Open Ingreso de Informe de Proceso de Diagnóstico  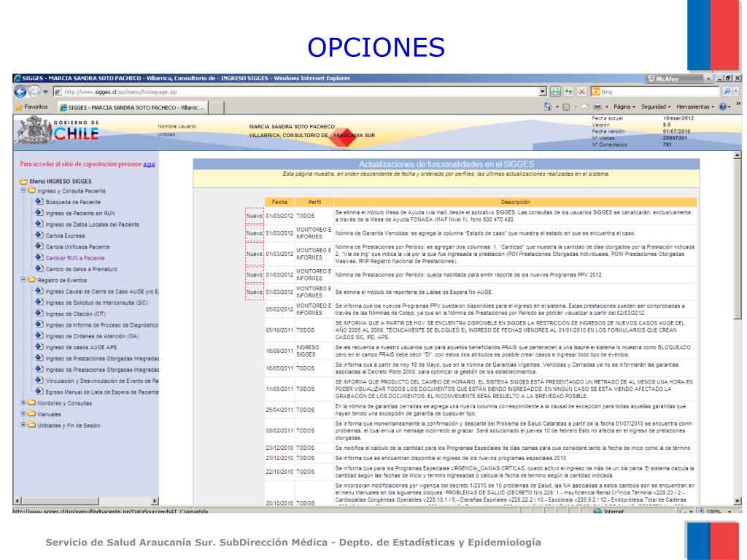[x=102, y=324]
